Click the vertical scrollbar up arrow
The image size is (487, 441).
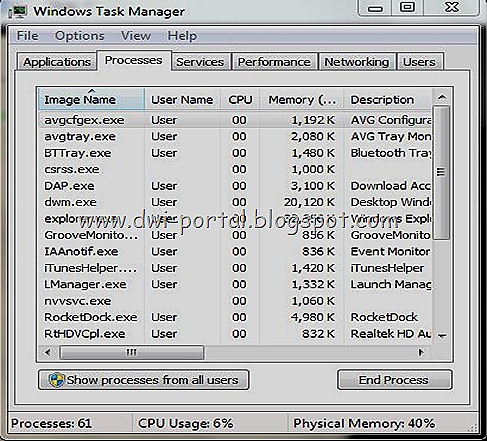point(442,97)
